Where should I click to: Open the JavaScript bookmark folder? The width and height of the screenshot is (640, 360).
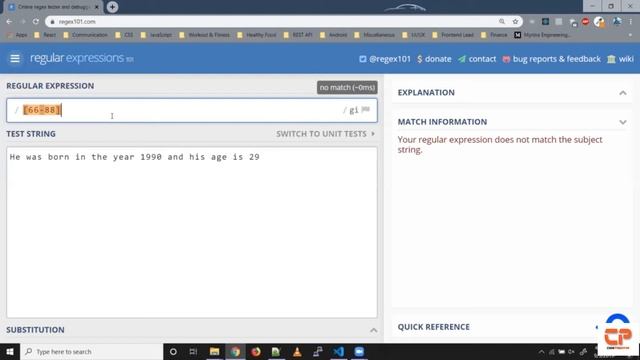tap(156, 35)
